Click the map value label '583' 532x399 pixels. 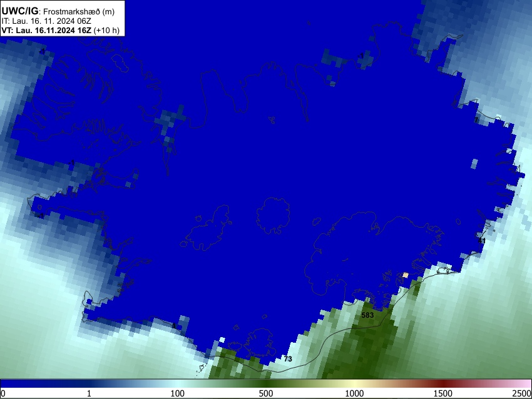point(367,315)
